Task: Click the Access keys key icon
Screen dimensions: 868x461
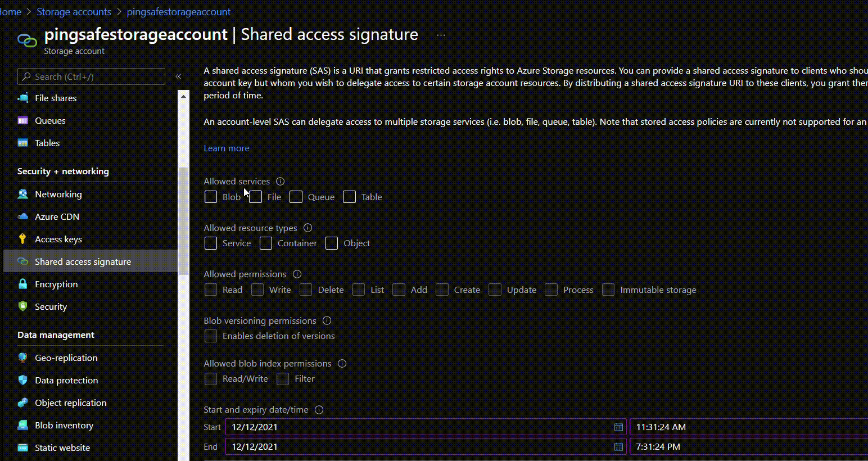Action: [22, 239]
